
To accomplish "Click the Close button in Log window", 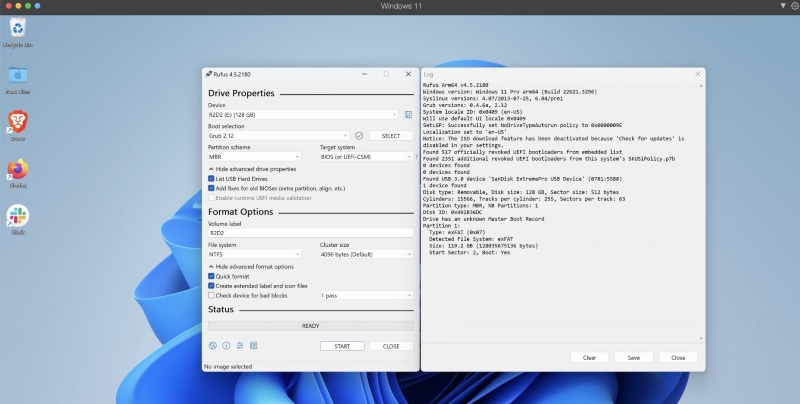I will 678,358.
